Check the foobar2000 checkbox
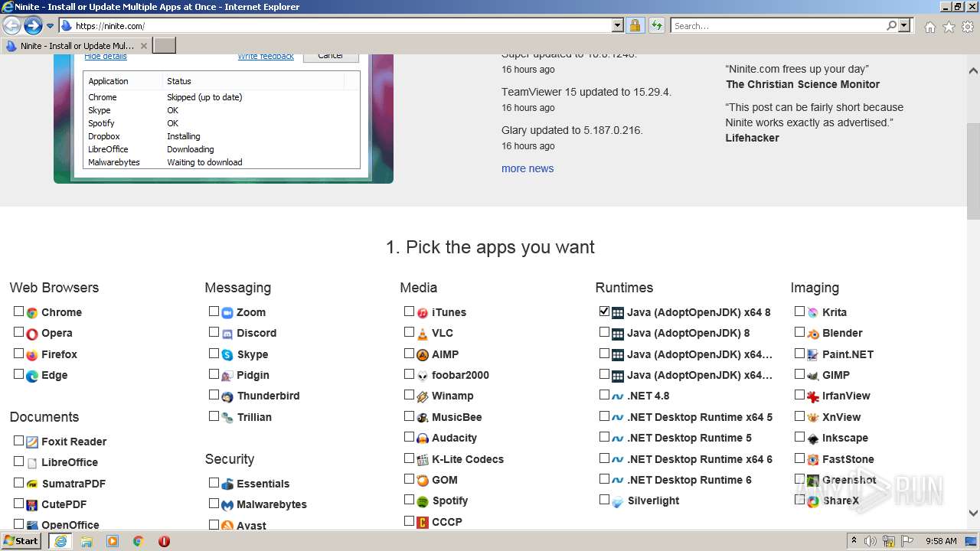Image resolution: width=980 pixels, height=551 pixels. 409,374
